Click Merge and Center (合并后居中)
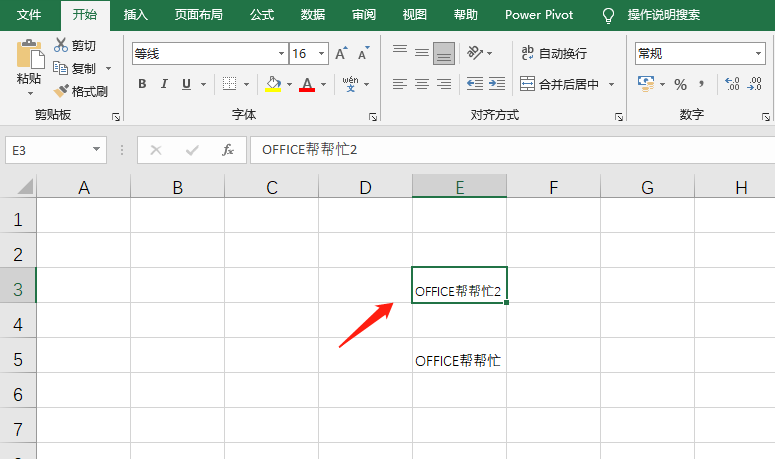Viewport: 775px width, 459px height. 560,84
